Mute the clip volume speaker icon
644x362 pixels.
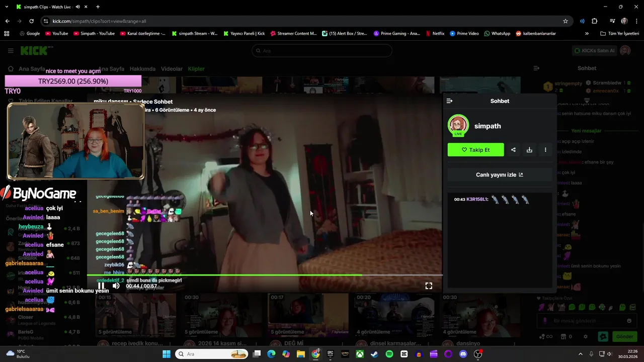point(116,286)
